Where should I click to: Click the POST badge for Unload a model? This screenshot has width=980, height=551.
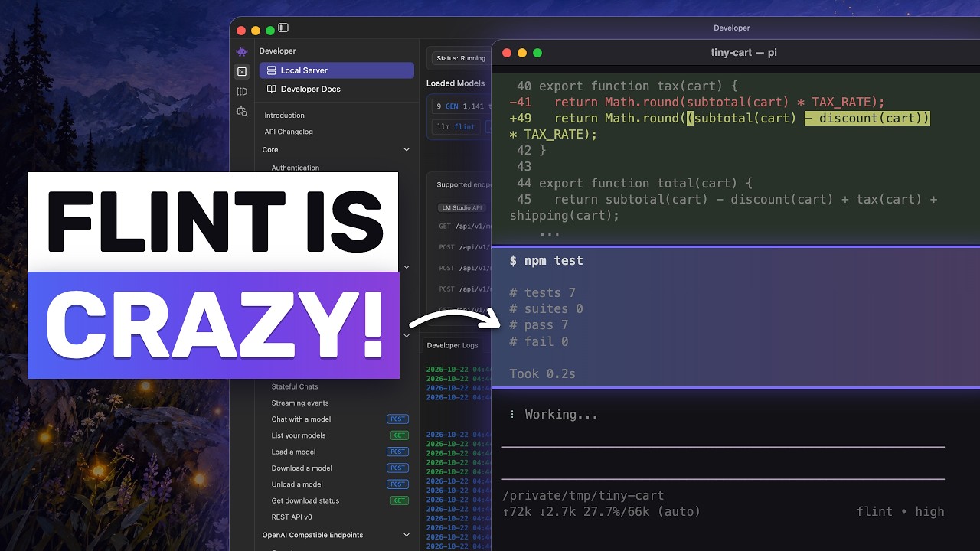pyautogui.click(x=397, y=484)
